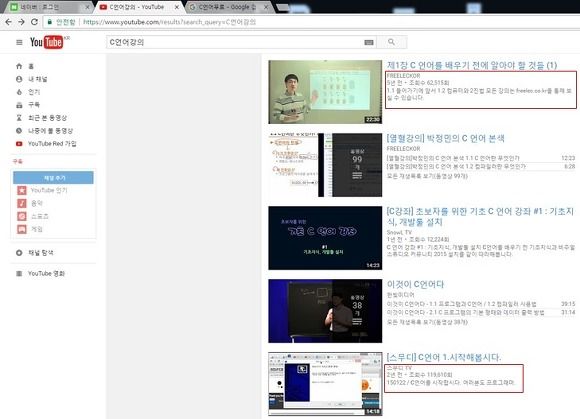Click playlist thumbnail showing 38 videos
Image resolution: width=580 pixels, height=419 pixels.
click(325, 311)
